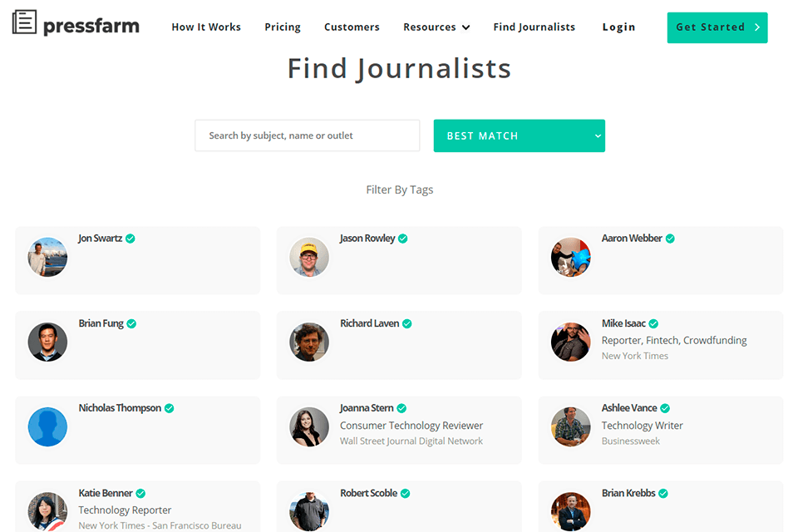Click Joanna Stern's verified checkmark icon
This screenshot has width=798, height=532.
tap(401, 408)
